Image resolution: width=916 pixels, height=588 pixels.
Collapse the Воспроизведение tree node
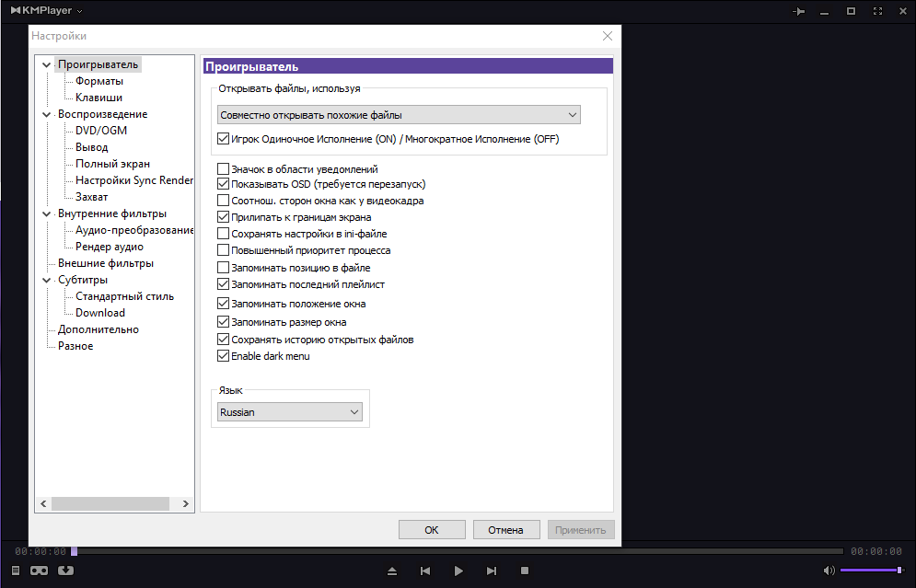tap(46, 114)
